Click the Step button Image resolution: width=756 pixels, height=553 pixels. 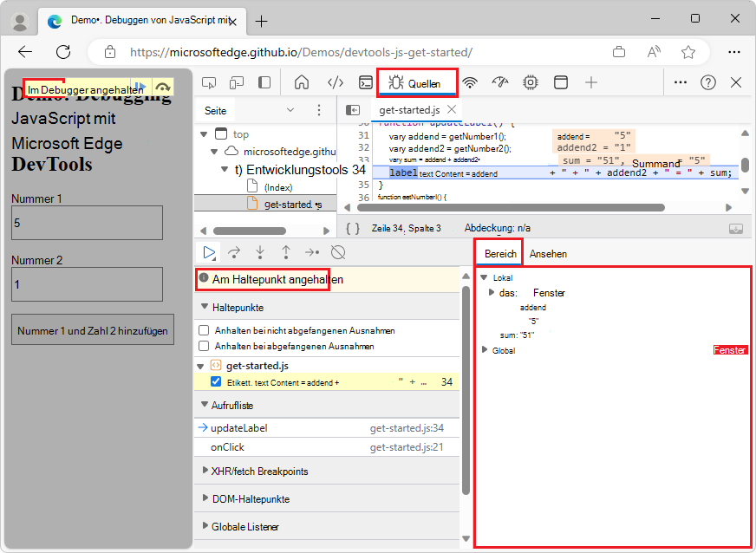(312, 252)
